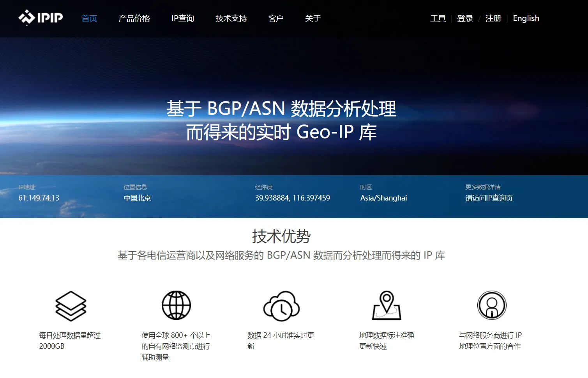Open the 首页 home menu item
This screenshot has height=378, width=588.
coord(89,18)
